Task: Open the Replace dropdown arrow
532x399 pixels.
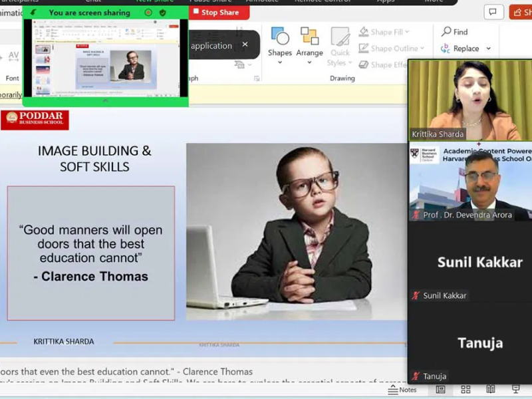Action: pyautogui.click(x=488, y=49)
